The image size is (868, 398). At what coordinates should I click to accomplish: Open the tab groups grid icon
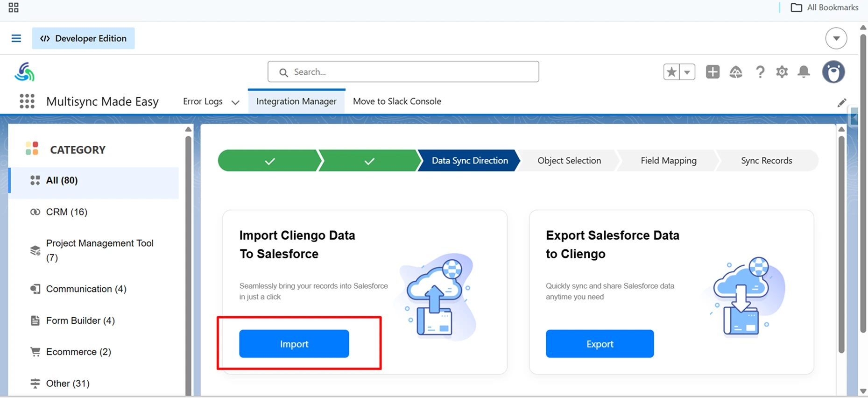(x=14, y=7)
